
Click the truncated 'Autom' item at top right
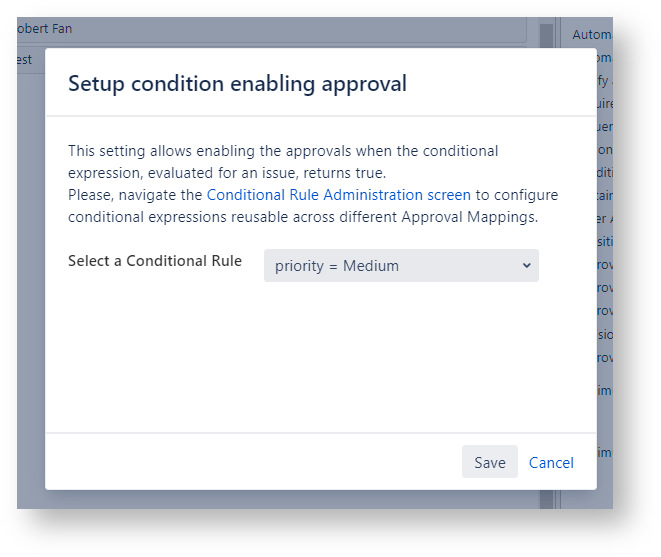click(592, 35)
